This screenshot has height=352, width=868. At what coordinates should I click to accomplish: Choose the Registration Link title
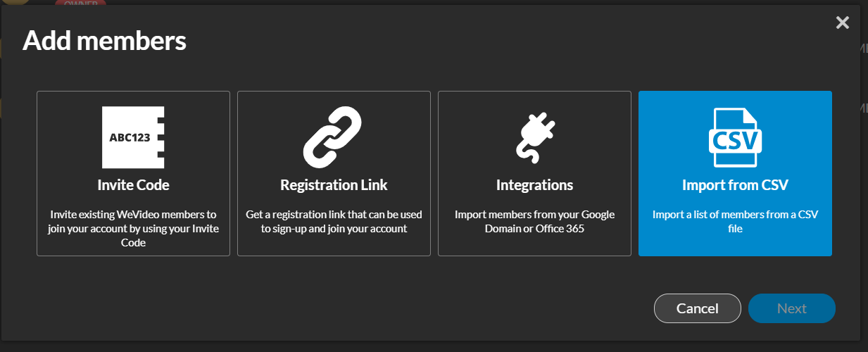click(x=334, y=185)
